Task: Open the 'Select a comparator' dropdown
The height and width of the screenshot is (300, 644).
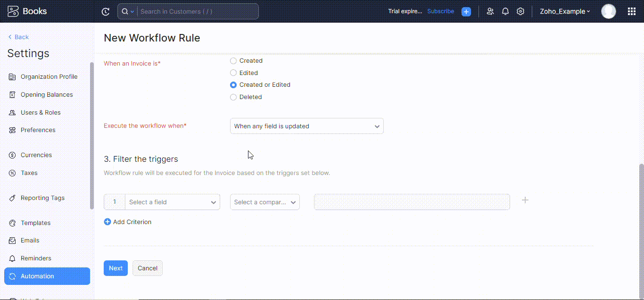Action: (x=264, y=202)
